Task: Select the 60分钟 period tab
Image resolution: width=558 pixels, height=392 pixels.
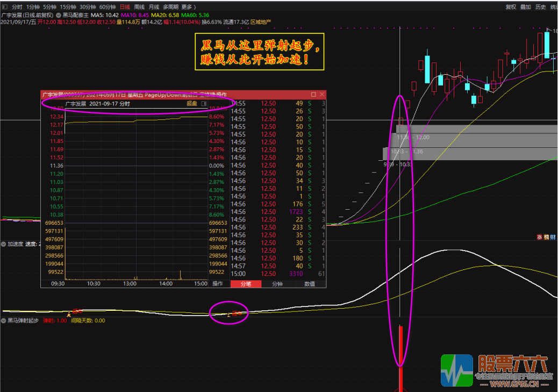Action: click(x=108, y=6)
